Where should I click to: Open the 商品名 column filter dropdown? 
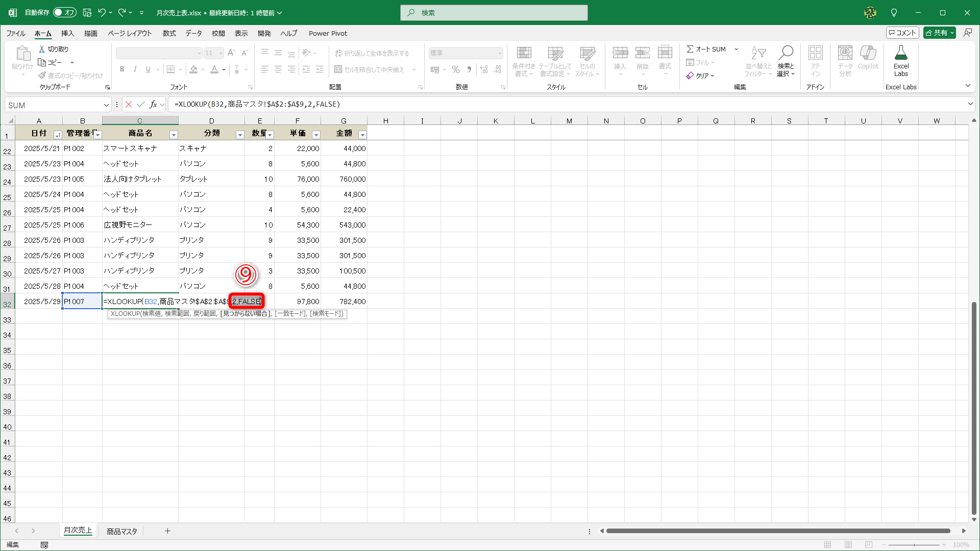coord(174,135)
